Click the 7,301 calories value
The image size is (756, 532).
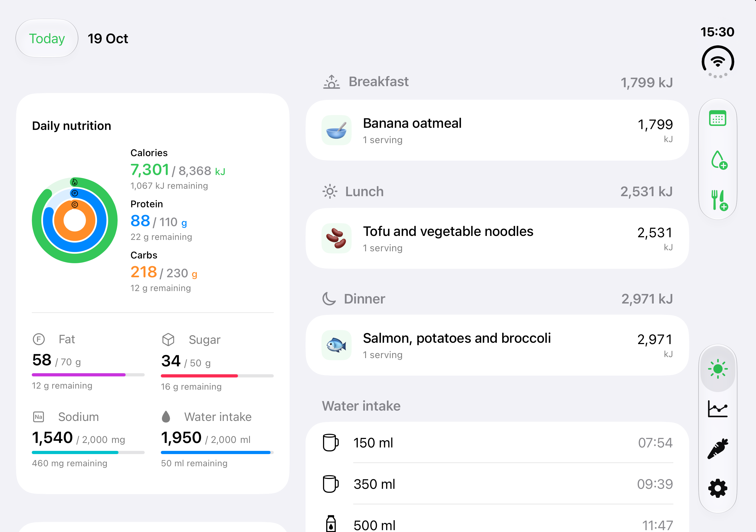[x=150, y=170]
